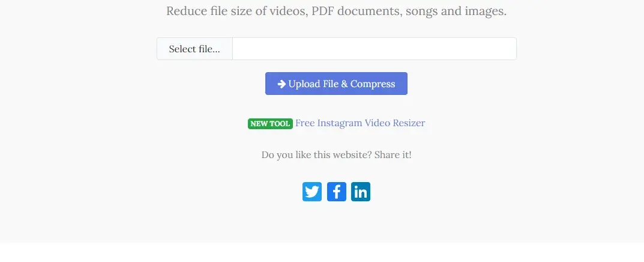
Task: Share the website on Twitter
Action: (312, 192)
